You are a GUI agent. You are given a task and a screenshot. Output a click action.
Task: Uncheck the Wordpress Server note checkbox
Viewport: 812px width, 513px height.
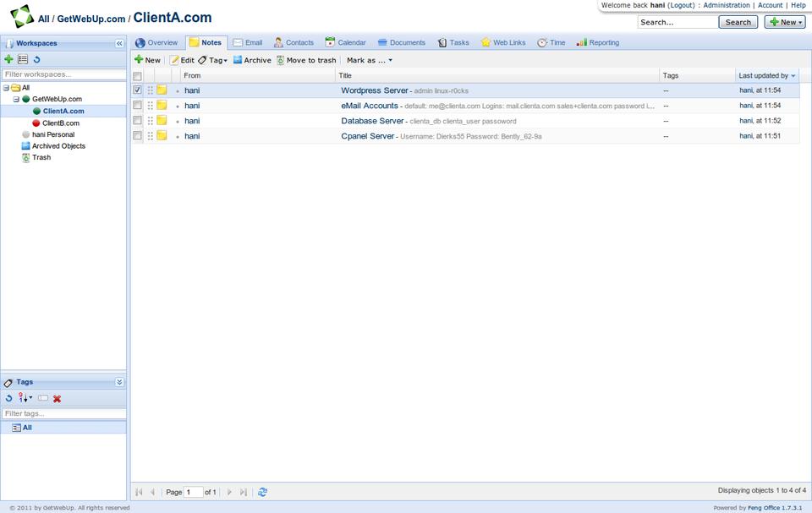pos(137,90)
